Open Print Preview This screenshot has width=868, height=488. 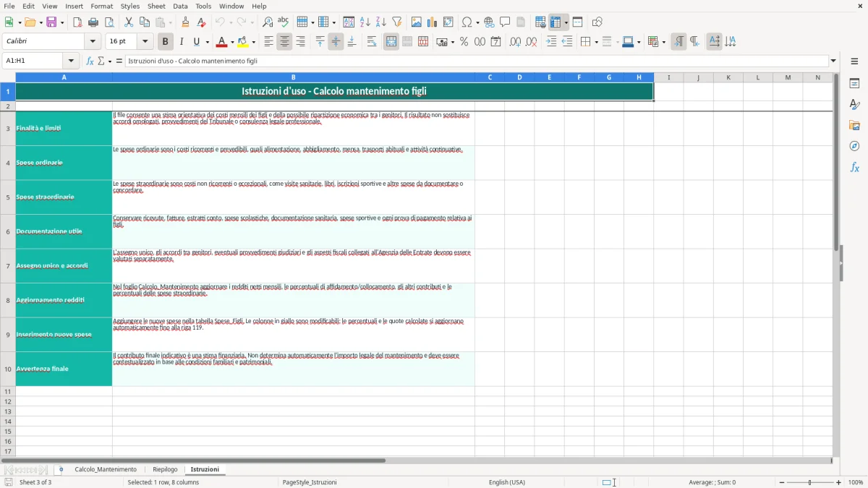click(109, 22)
